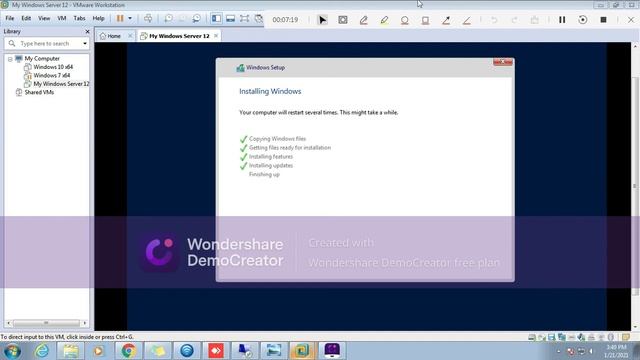Click Send Ctrl+Alt+Del toolbar icon
The height and width of the screenshot is (360, 640).
tap(148, 18)
